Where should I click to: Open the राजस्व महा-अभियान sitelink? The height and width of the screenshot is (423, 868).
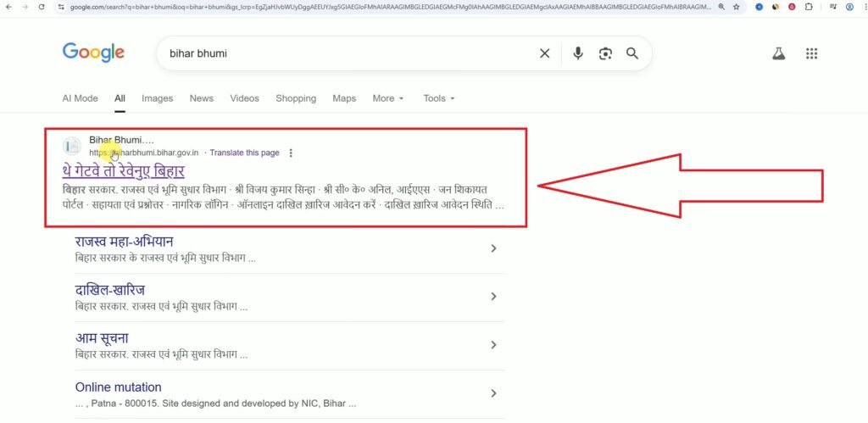pyautogui.click(x=124, y=242)
